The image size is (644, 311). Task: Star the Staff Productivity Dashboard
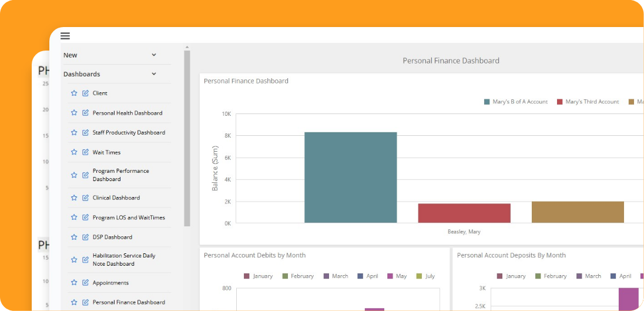point(74,133)
